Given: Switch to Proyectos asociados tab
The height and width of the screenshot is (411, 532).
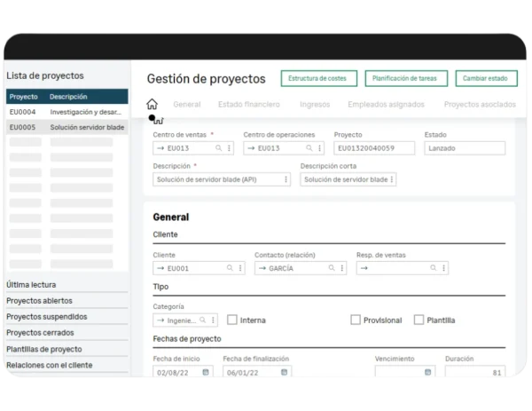Looking at the screenshot, I should [x=480, y=104].
